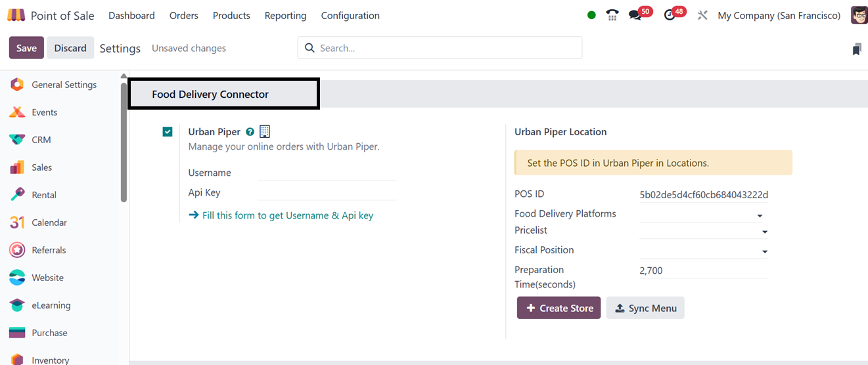The height and width of the screenshot is (365, 868).
Task: Click the company building icon beside Urban Piper
Action: 265,131
